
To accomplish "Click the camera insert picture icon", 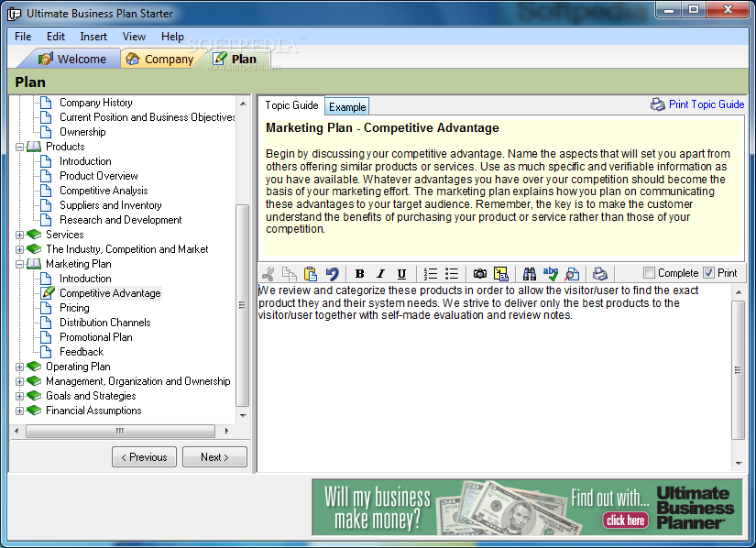I will point(480,274).
